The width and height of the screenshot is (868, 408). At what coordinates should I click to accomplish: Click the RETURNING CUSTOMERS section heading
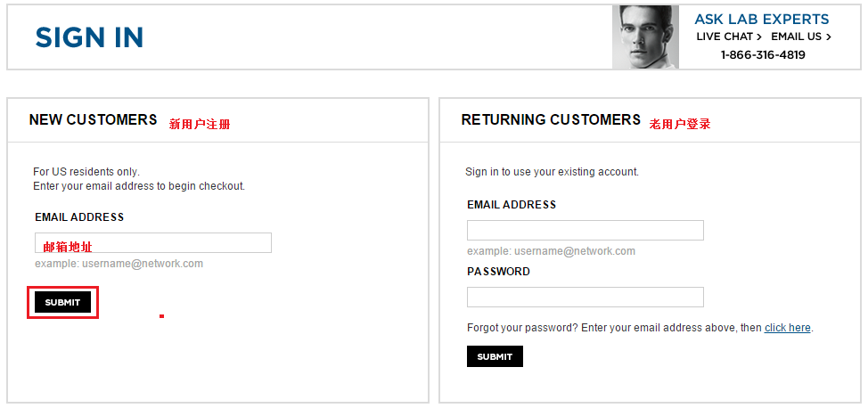(551, 119)
